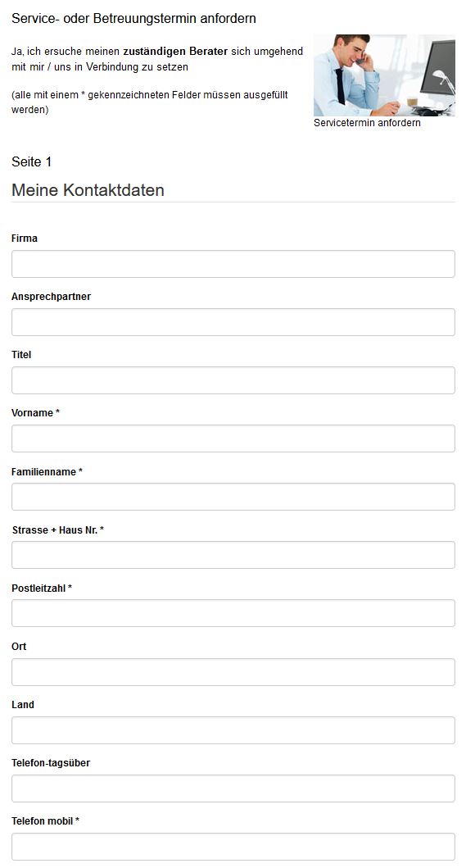Click the Land input field

point(233,730)
